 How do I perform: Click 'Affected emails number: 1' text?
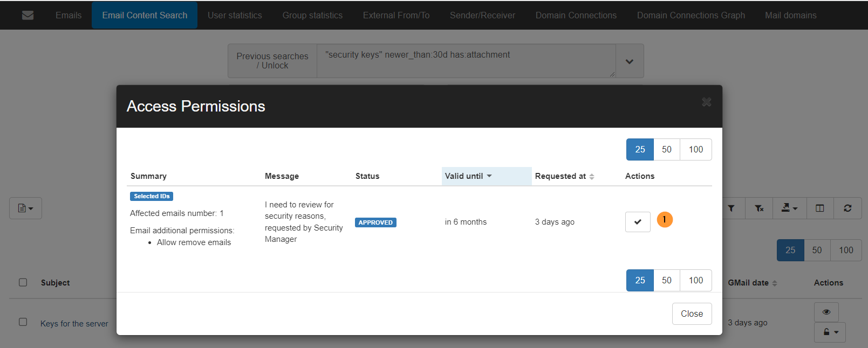click(x=176, y=213)
